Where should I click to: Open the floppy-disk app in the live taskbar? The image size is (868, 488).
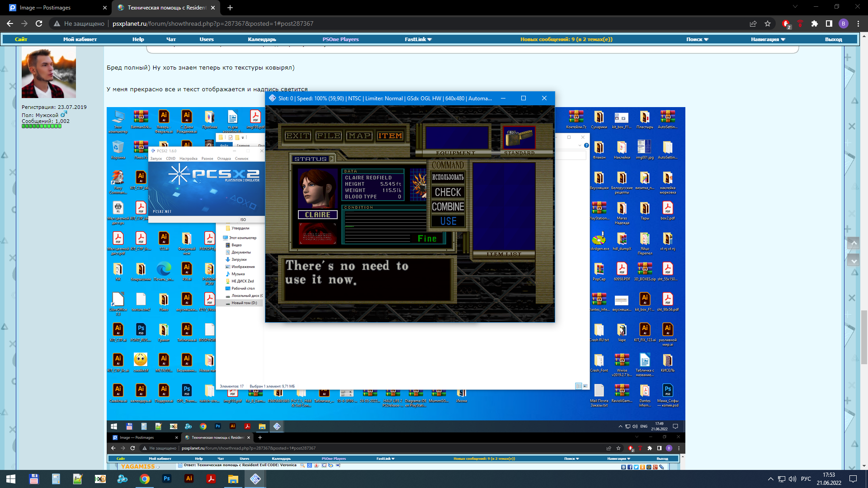click(x=34, y=479)
